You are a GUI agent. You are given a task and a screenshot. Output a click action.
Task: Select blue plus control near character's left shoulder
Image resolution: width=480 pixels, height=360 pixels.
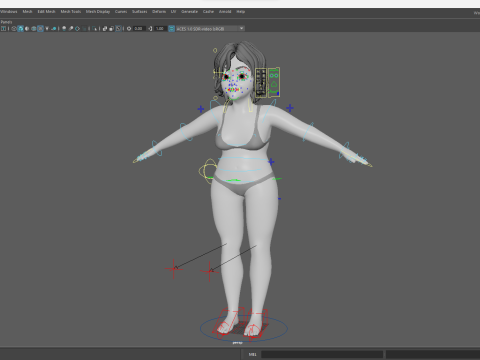click(x=290, y=108)
